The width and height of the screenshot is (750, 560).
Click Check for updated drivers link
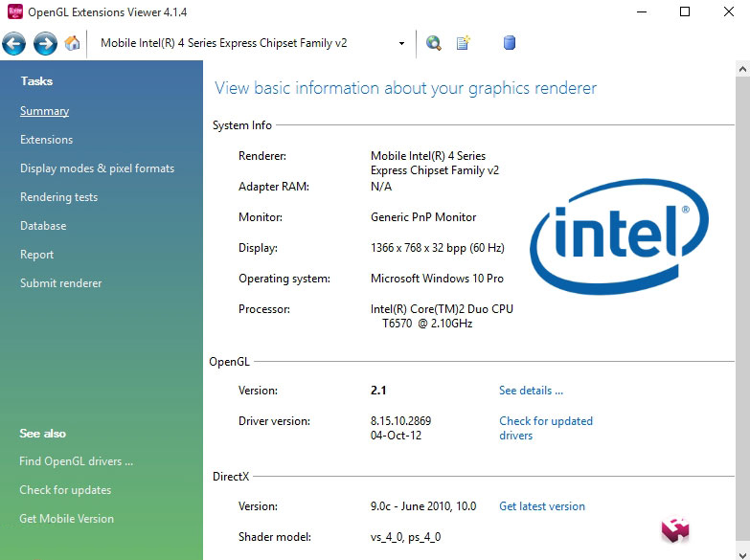(546, 428)
